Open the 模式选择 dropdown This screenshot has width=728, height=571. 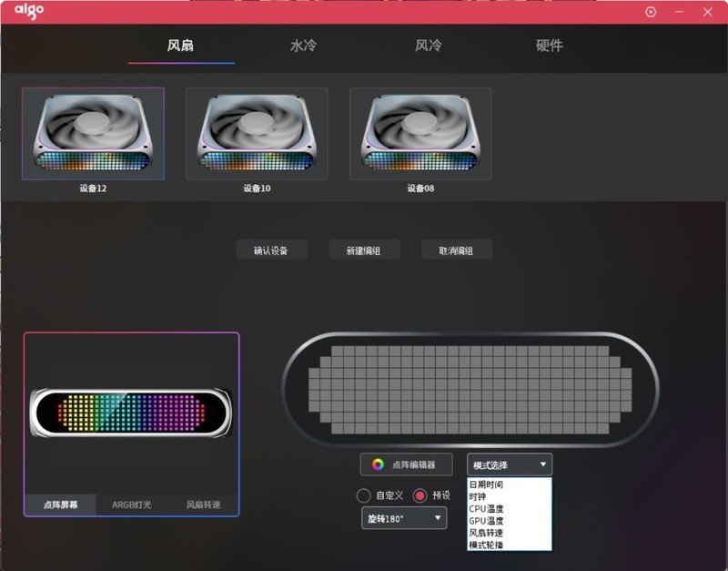[x=510, y=464]
